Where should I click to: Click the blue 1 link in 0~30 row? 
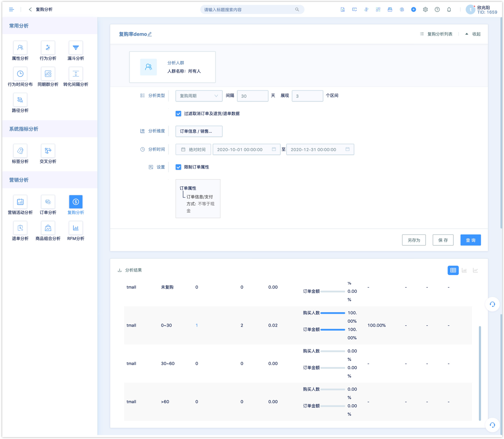(197, 325)
